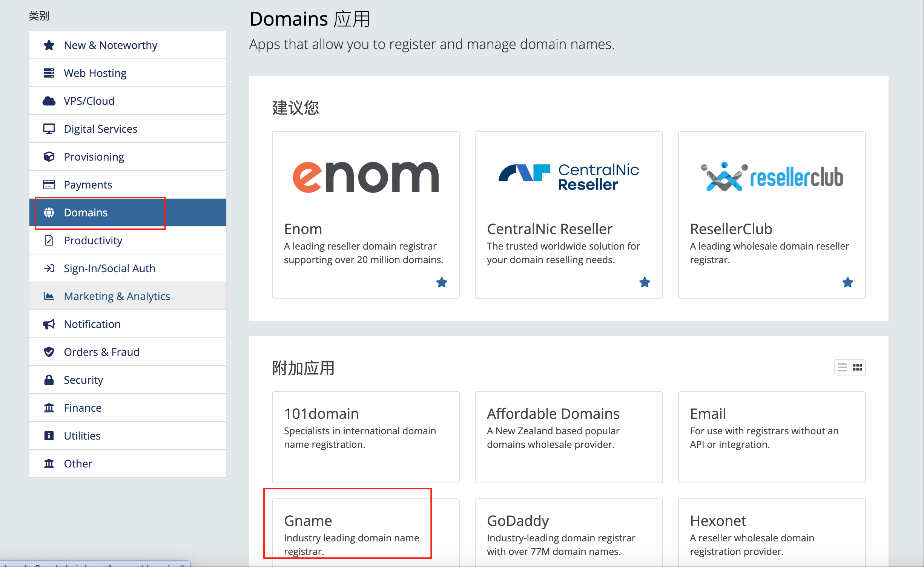The image size is (924, 567).
Task: Click the bank icon beside Other
Action: coord(49,464)
